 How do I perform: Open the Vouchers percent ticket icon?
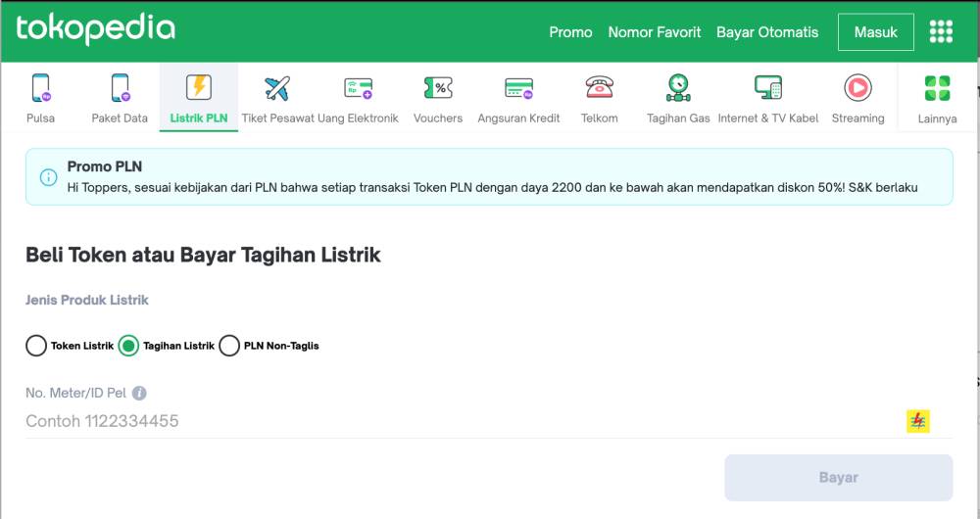pyautogui.click(x=438, y=88)
